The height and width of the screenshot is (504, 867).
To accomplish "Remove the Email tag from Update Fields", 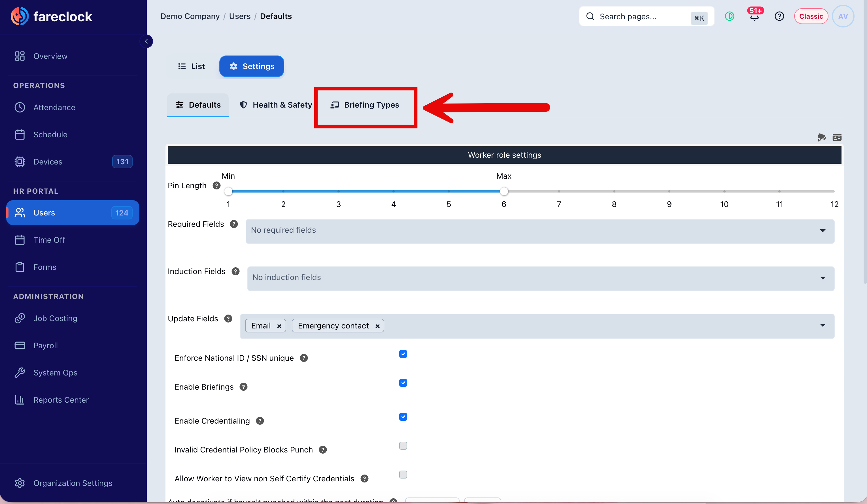I will pos(279,326).
